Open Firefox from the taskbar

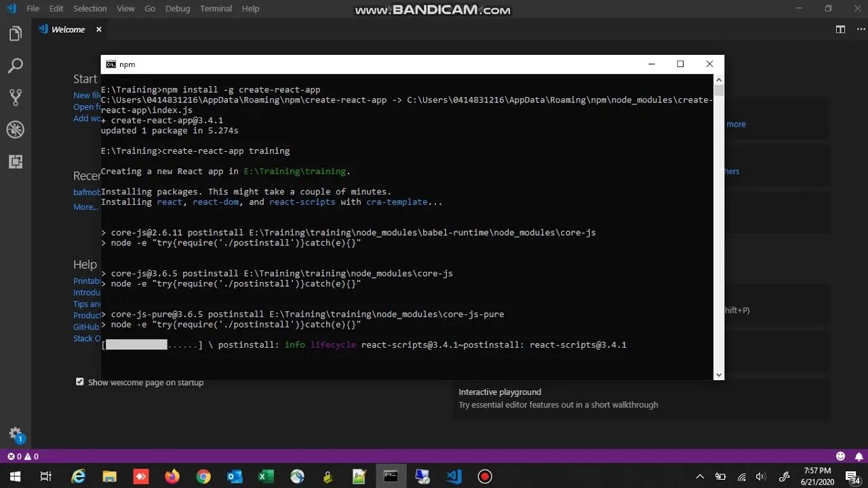pos(172,476)
